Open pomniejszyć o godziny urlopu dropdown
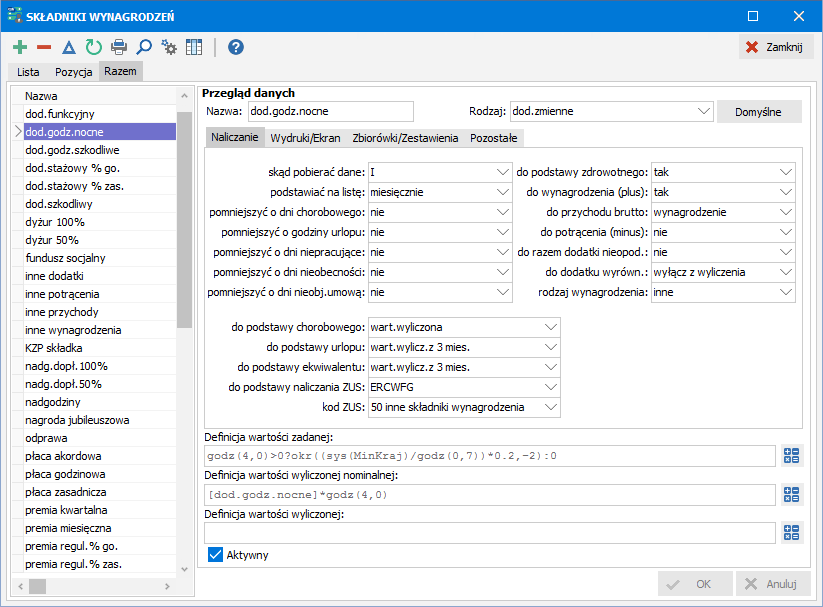The height and width of the screenshot is (607, 823). [x=502, y=232]
